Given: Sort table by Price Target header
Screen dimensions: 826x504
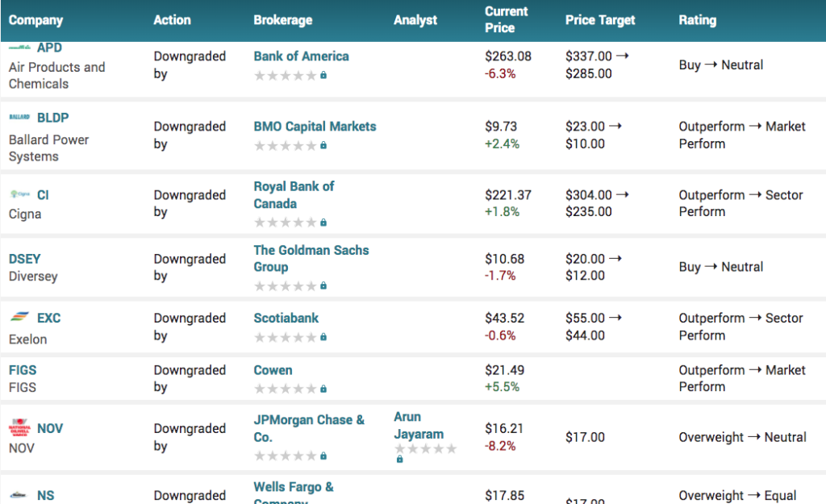Looking at the screenshot, I should [600, 20].
